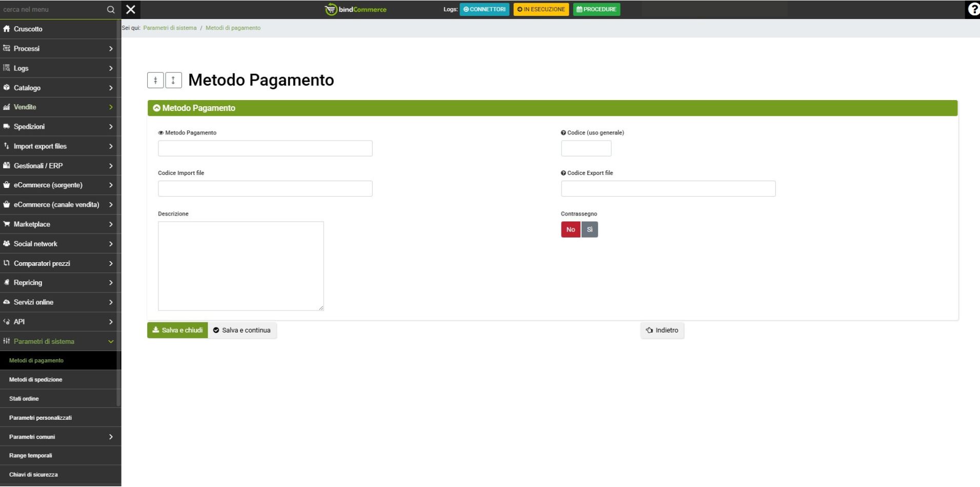Screen dimensions: 980x487
Task: Set Contrassegno to No
Action: [x=570, y=229]
